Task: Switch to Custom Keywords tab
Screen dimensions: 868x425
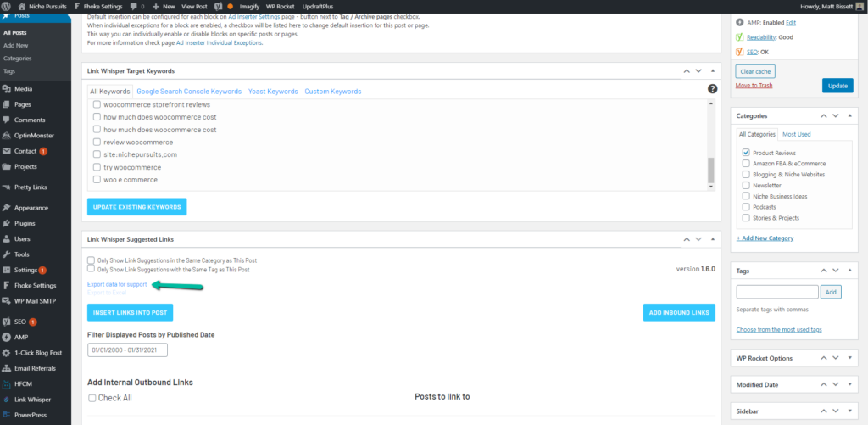Action: coord(332,92)
